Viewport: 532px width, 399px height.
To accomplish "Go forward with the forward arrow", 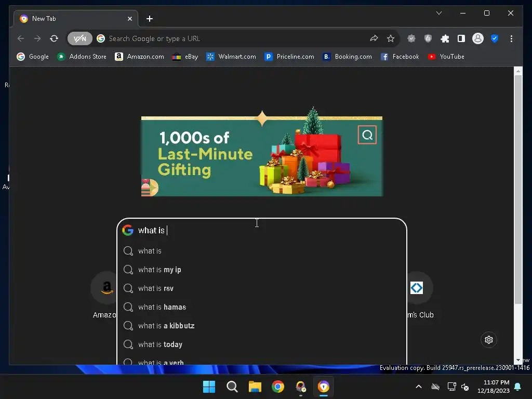I will pyautogui.click(x=37, y=38).
